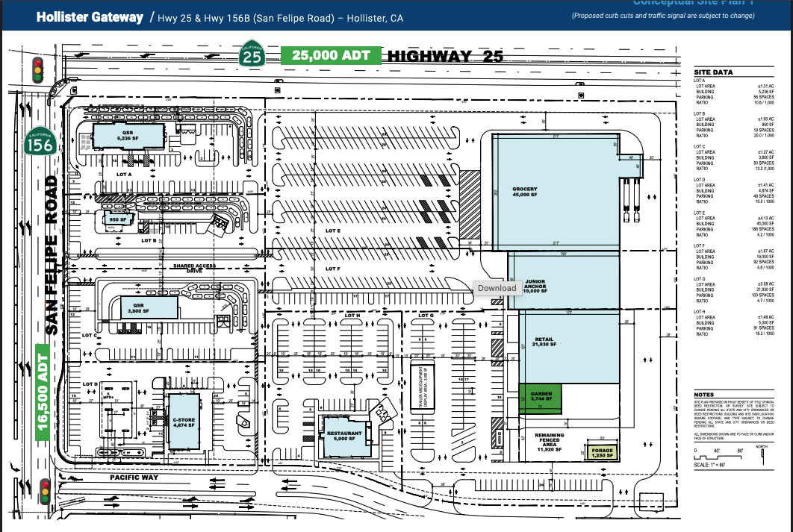Click the traffic light icon near Pacific Way

(x=45, y=491)
